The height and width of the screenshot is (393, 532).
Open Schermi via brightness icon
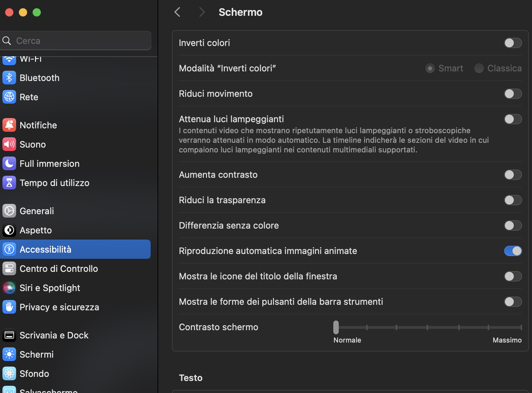point(9,354)
